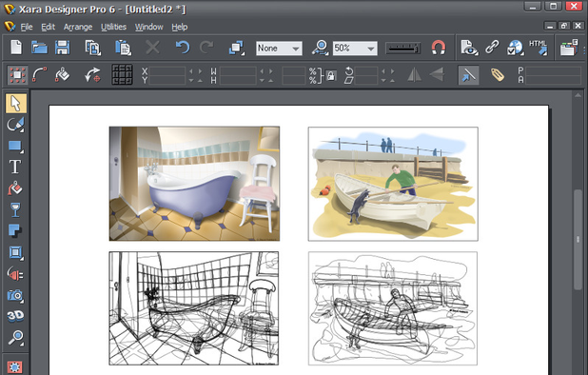This screenshot has height=375, width=588.
Task: Open the 50% zoom level dropdown
Action: 355,48
